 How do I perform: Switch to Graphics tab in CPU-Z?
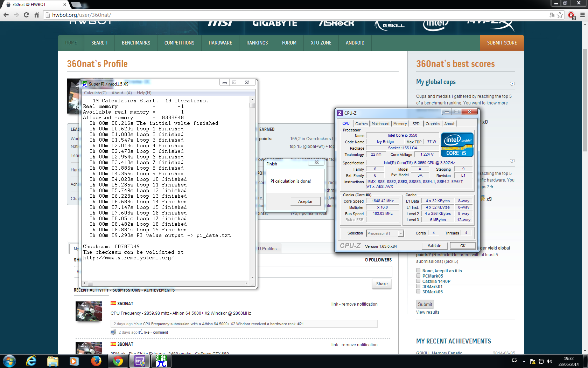pos(433,124)
